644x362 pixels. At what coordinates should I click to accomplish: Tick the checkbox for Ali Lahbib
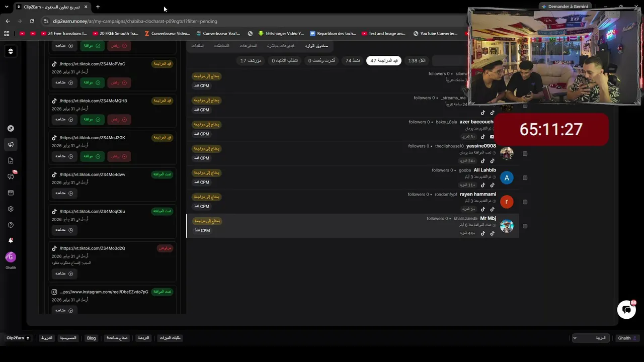525,178
